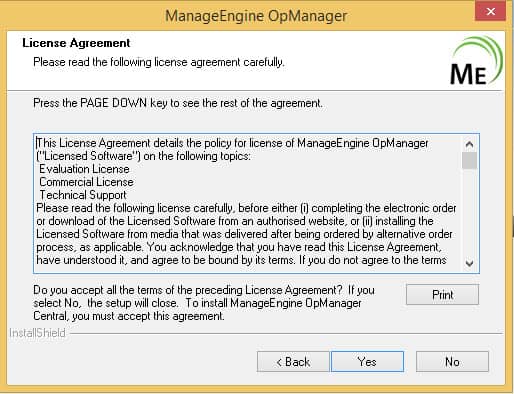514x394 pixels.
Task: Click the Technical Support line
Action: click(83, 195)
